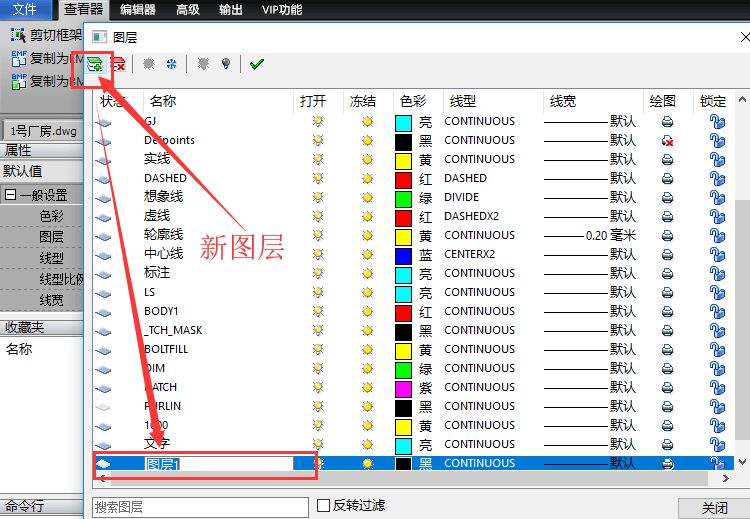Image resolution: width=750 pixels, height=519 pixels.
Task: Click the Copy as EMF icon
Action: pos(19,58)
